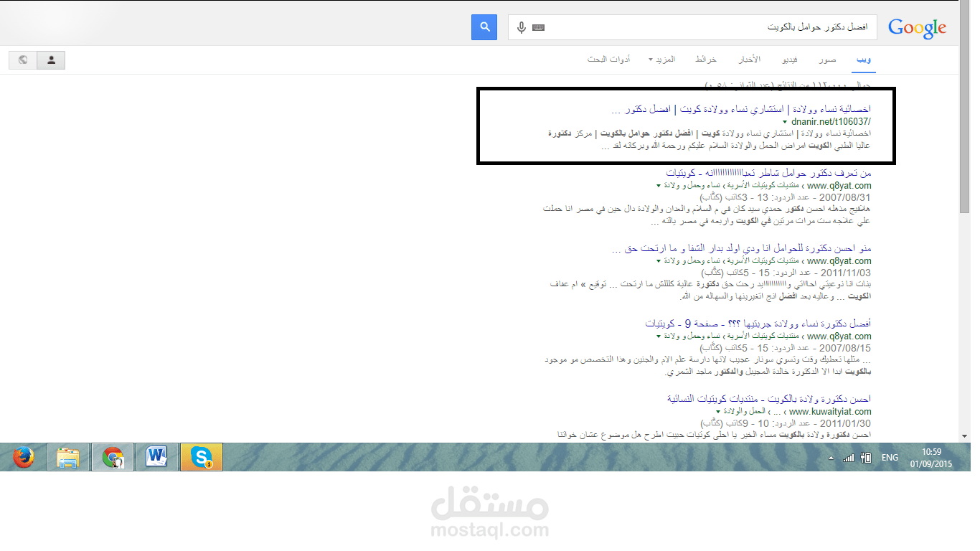The height and width of the screenshot is (551, 980).
Task: Click the battery power tray icon
Action: 866,457
